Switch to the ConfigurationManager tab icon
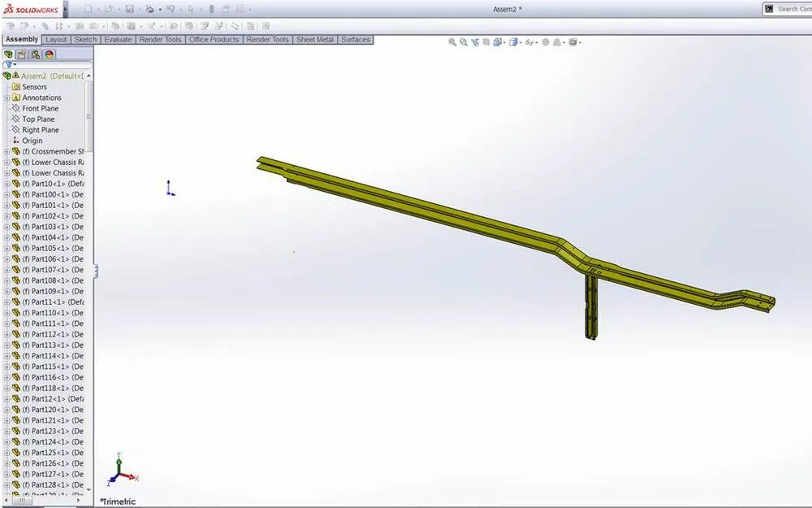This screenshot has width=812, height=508. click(x=34, y=54)
